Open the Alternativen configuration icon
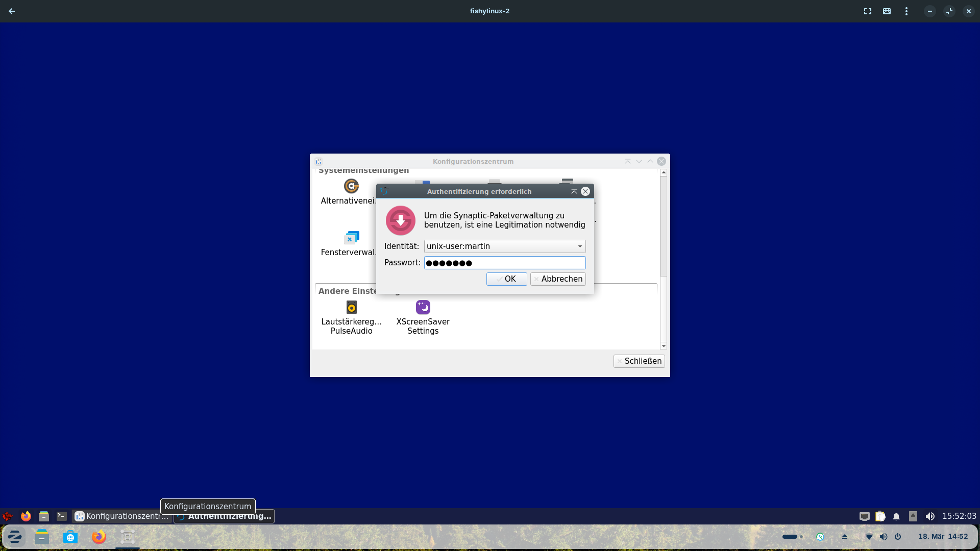This screenshot has width=980, height=551. point(351,186)
